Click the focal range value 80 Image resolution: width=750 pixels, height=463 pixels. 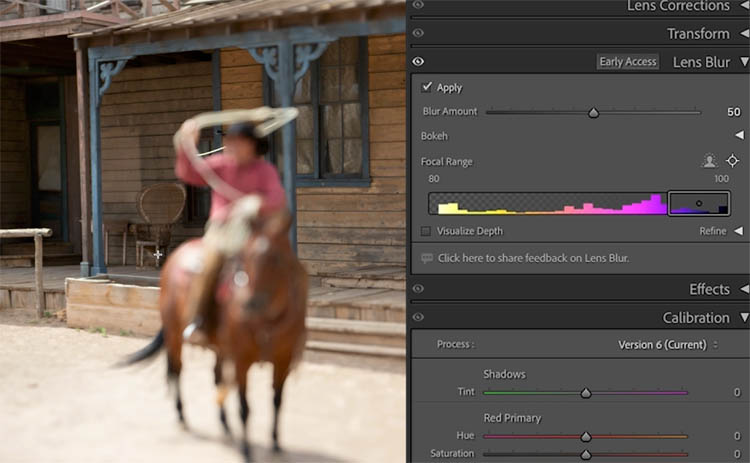tap(434, 179)
